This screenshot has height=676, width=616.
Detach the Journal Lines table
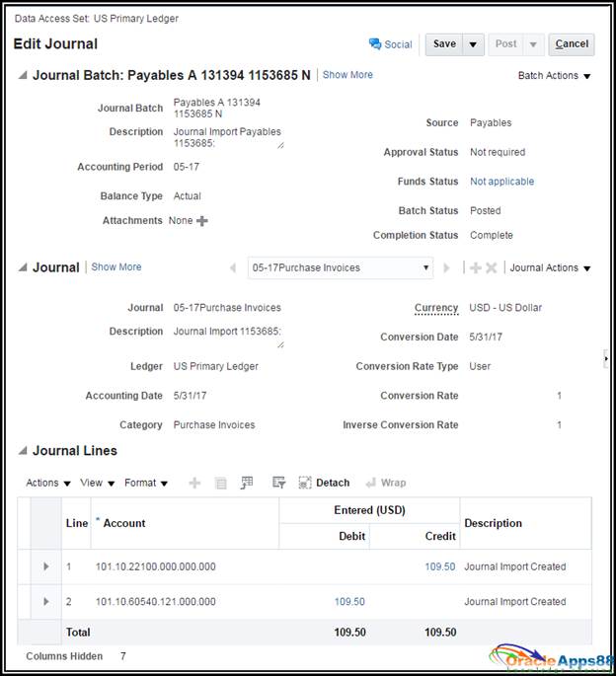point(324,483)
